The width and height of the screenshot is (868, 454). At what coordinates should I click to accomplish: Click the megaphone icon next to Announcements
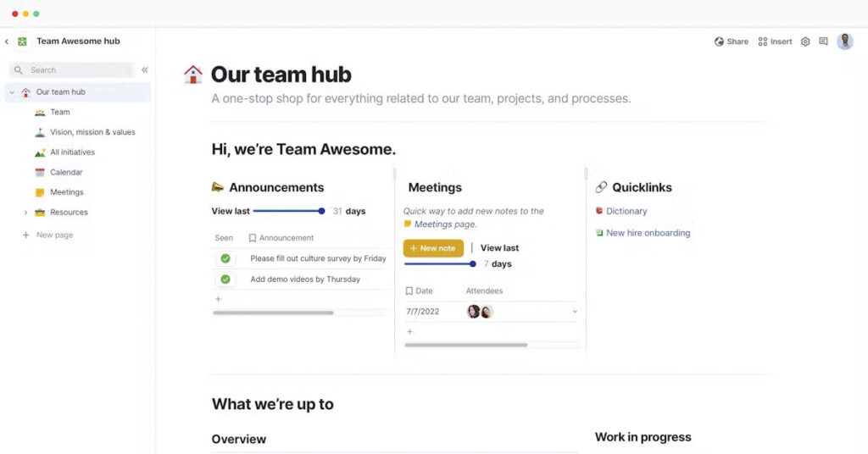[218, 187]
